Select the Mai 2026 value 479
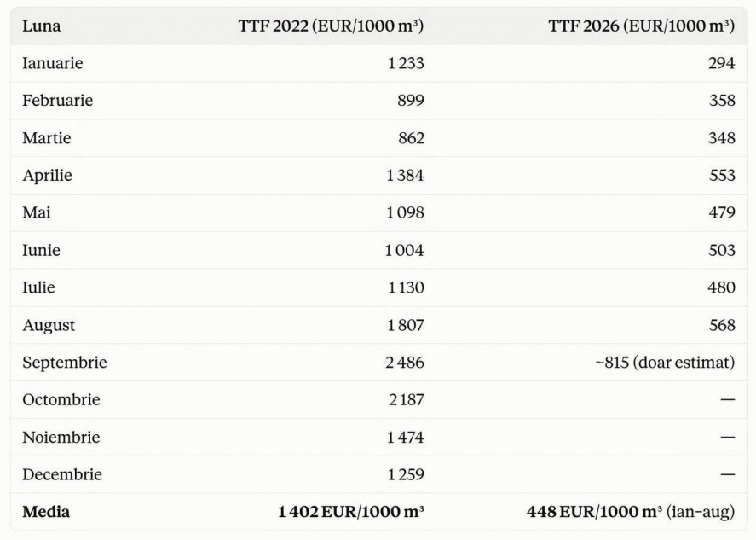Image resolution: width=756 pixels, height=540 pixels. (722, 212)
